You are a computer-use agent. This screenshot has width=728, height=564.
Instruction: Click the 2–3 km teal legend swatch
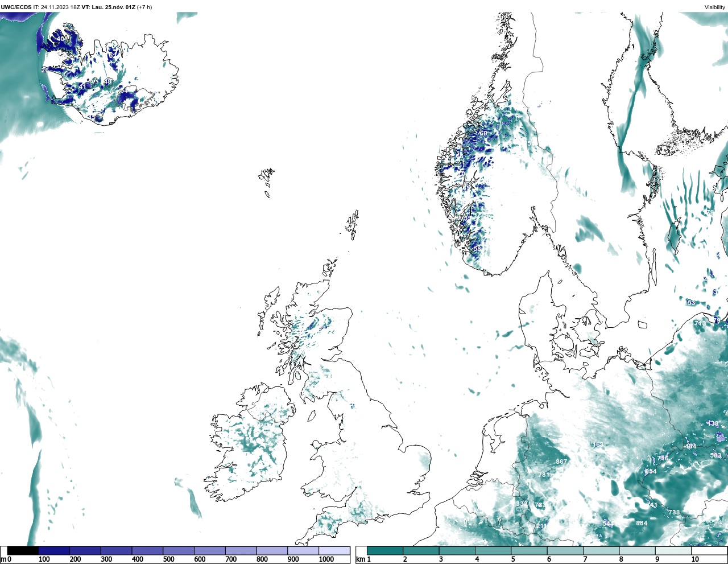(x=421, y=550)
